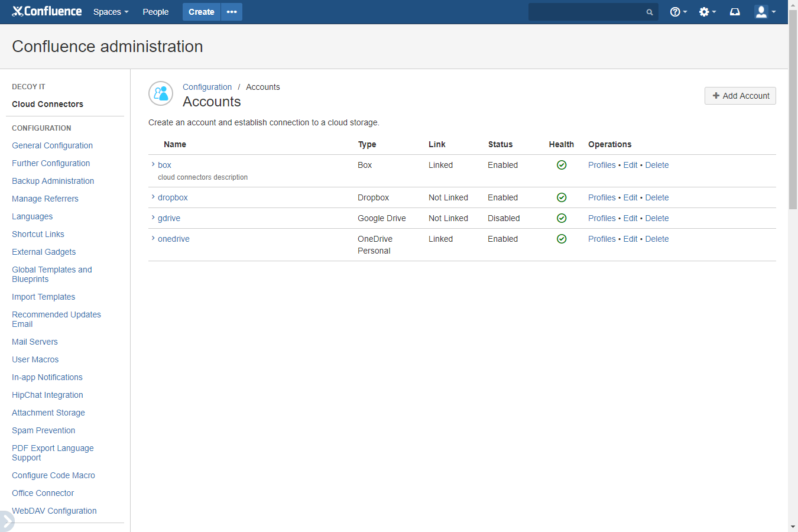Expand the gdrive account row
This screenshot has height=532, width=798.
(153, 218)
